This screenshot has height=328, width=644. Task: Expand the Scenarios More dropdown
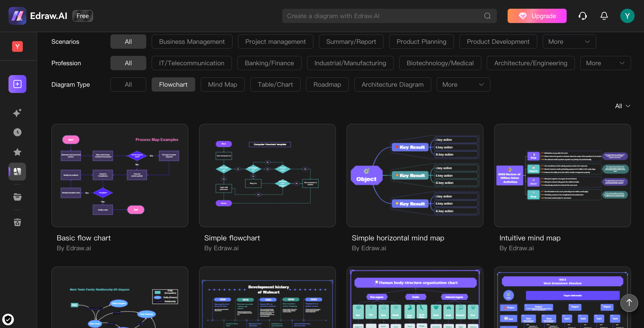point(570,41)
